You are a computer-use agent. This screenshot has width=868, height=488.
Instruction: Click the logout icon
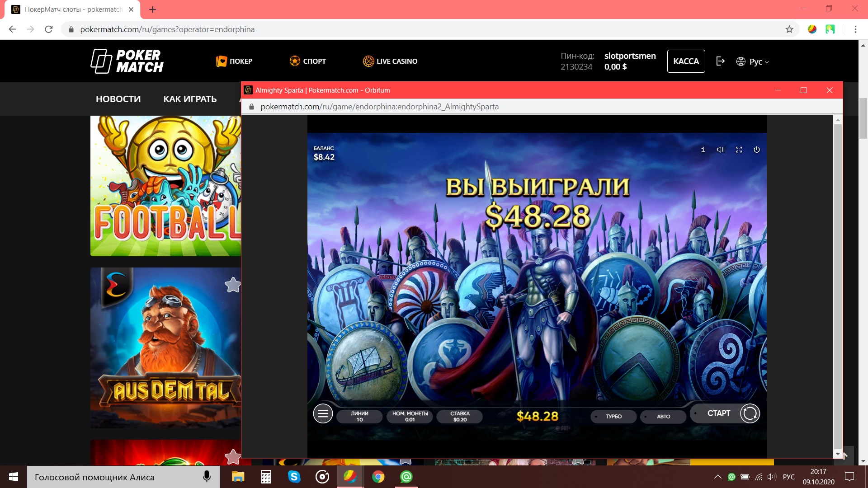721,61
